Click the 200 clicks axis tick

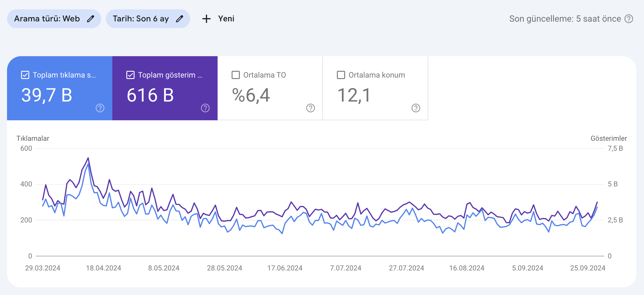[x=26, y=220]
